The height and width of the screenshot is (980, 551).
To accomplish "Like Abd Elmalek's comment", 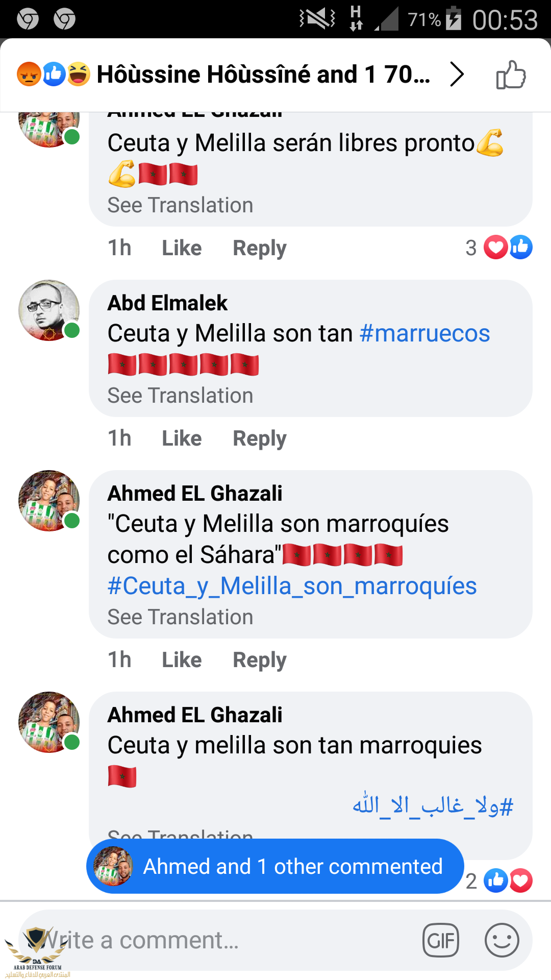I will (182, 438).
